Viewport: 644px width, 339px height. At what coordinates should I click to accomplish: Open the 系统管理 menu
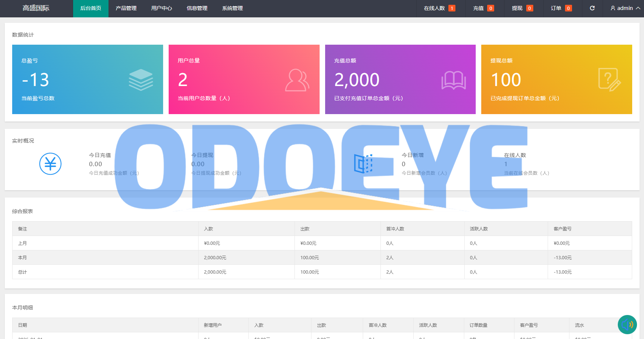[232, 8]
